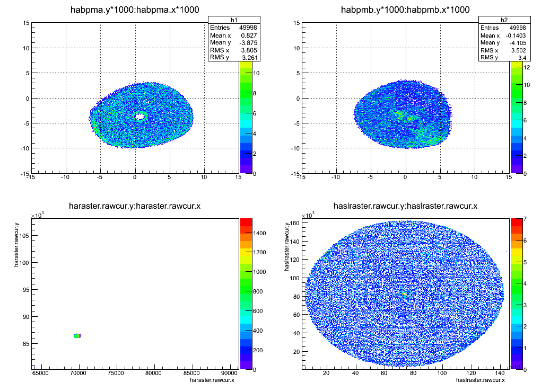The height and width of the screenshot is (392, 541).
Task: Click the 7 label on haslraster palette
Action: click(525, 219)
